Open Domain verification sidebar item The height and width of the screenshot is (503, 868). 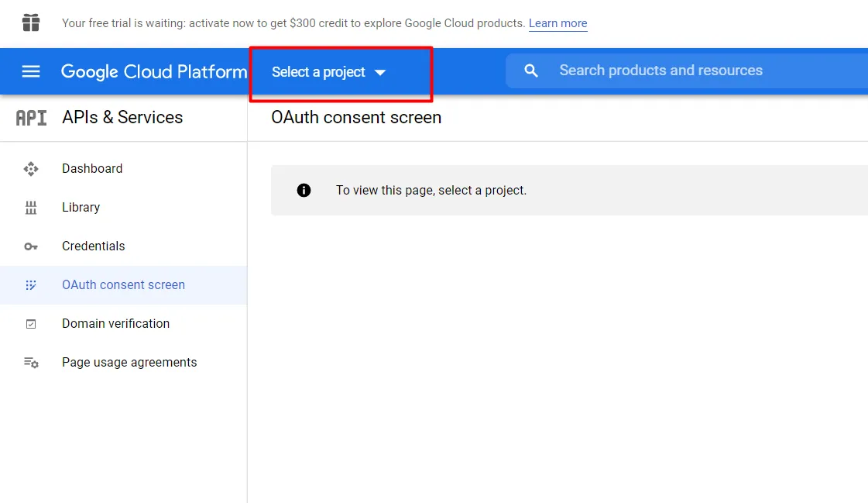coord(123,323)
